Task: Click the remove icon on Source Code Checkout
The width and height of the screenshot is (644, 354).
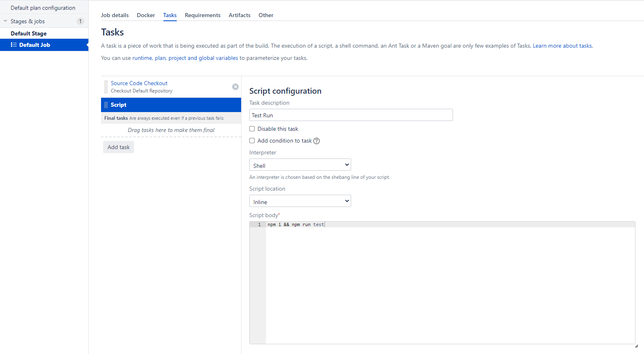Action: [x=235, y=87]
